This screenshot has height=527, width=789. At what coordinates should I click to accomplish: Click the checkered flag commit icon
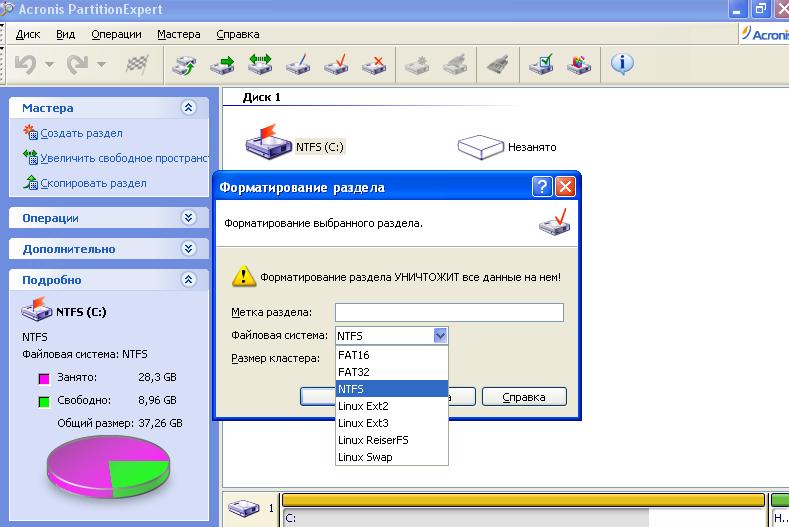pyautogui.click(x=137, y=64)
